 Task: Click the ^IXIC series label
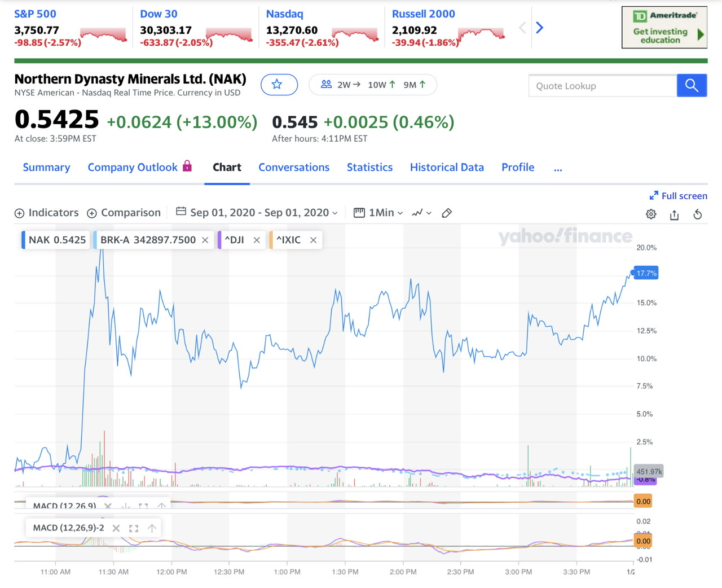click(x=288, y=240)
